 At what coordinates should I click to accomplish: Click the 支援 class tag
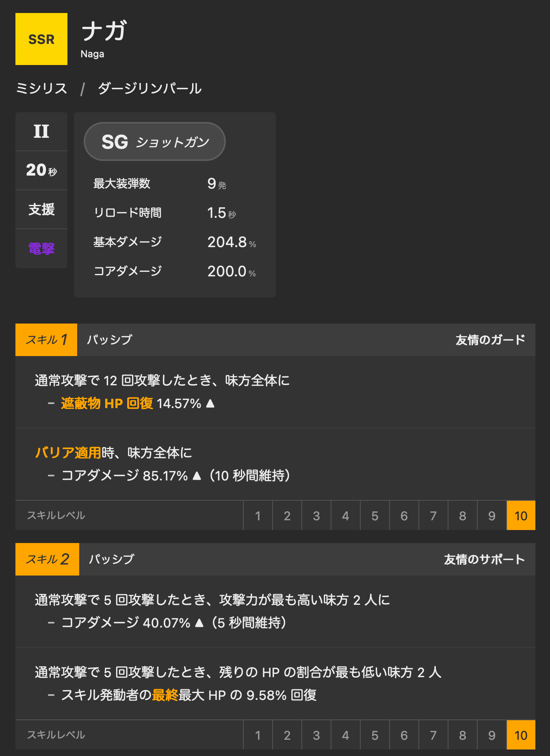point(41,209)
